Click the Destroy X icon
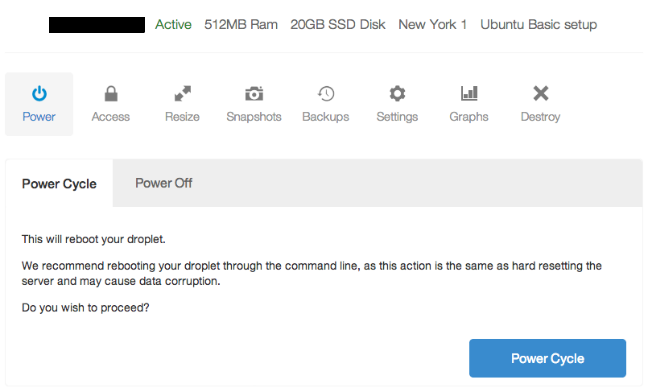648x390 pixels. point(541,93)
